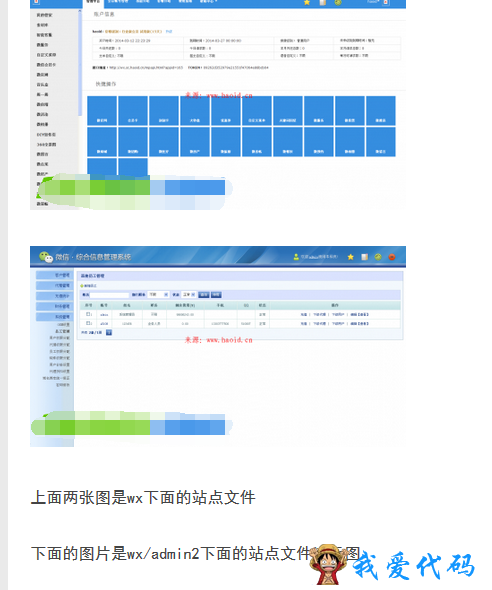
Task: Click the green globe icon in the lower admin header
Action: coord(378,257)
